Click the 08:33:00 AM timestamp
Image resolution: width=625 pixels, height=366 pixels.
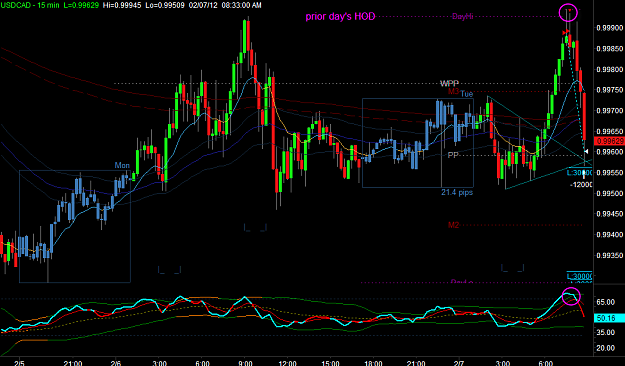click(242, 5)
